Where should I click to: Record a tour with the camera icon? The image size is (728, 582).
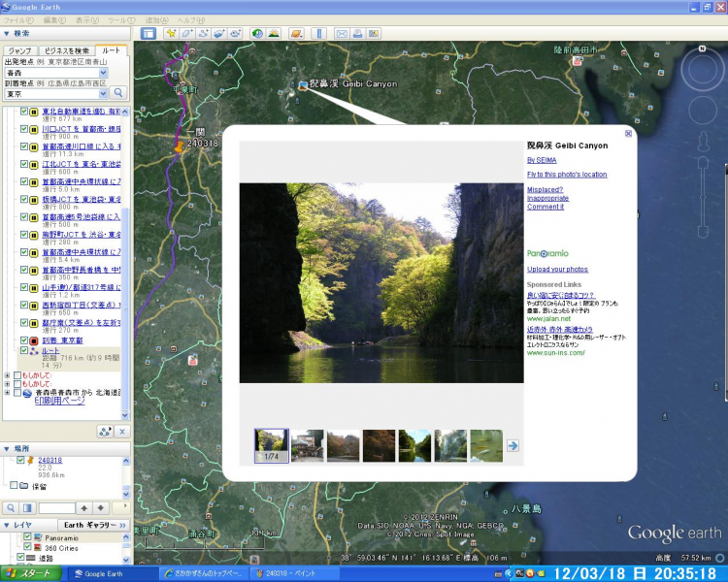tap(235, 33)
